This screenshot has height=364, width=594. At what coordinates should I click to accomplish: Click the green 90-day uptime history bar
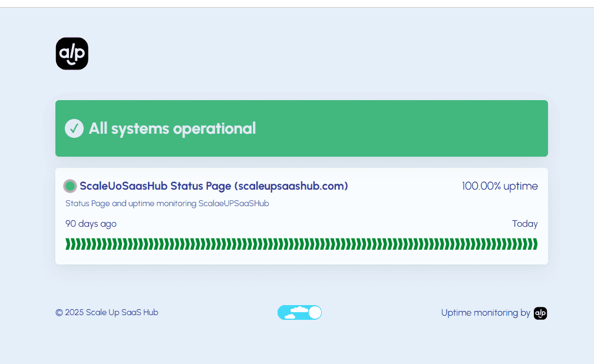302,244
